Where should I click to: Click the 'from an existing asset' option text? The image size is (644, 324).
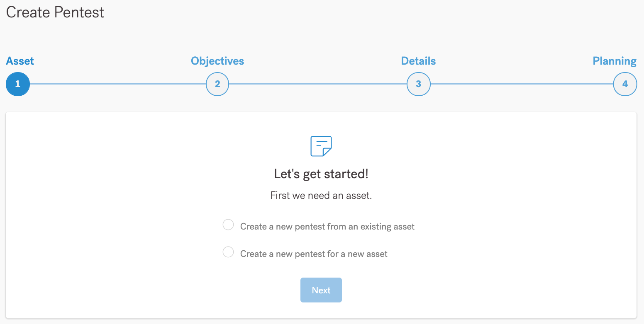327,227
